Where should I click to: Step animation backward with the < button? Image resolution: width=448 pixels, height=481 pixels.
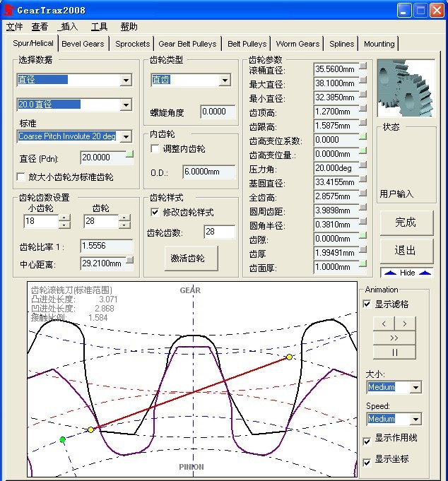(x=384, y=324)
